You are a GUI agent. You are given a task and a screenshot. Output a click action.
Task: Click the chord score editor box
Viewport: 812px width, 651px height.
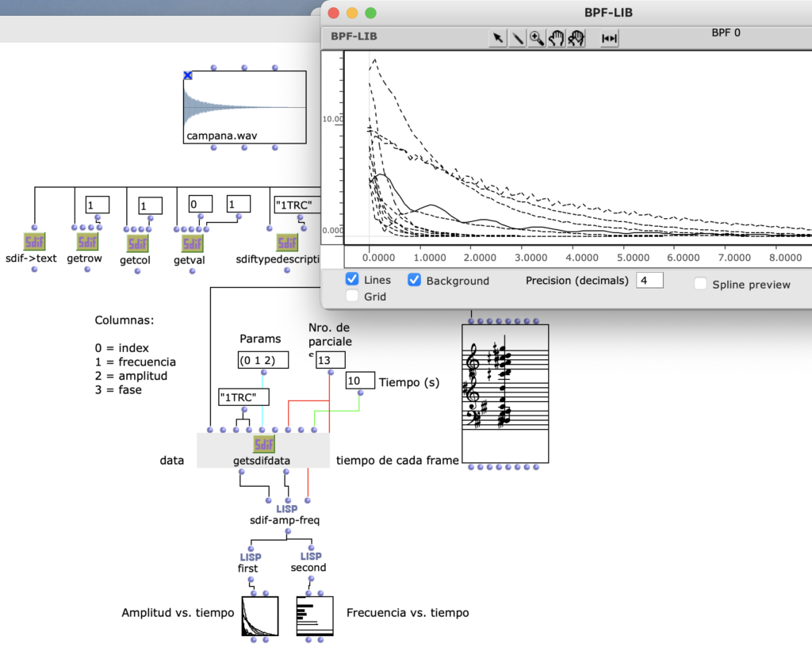click(505, 393)
